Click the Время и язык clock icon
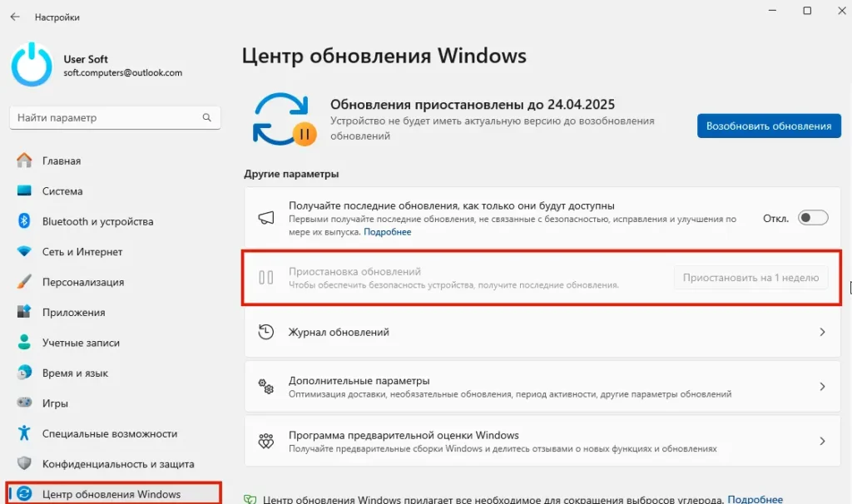The image size is (852, 504). click(x=24, y=373)
